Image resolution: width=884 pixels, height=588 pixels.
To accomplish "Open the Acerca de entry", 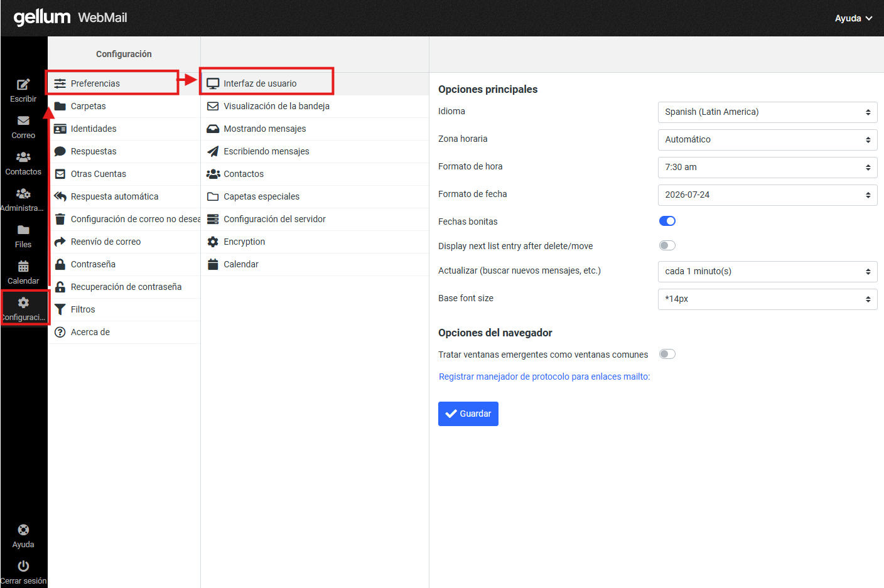I will (x=124, y=332).
